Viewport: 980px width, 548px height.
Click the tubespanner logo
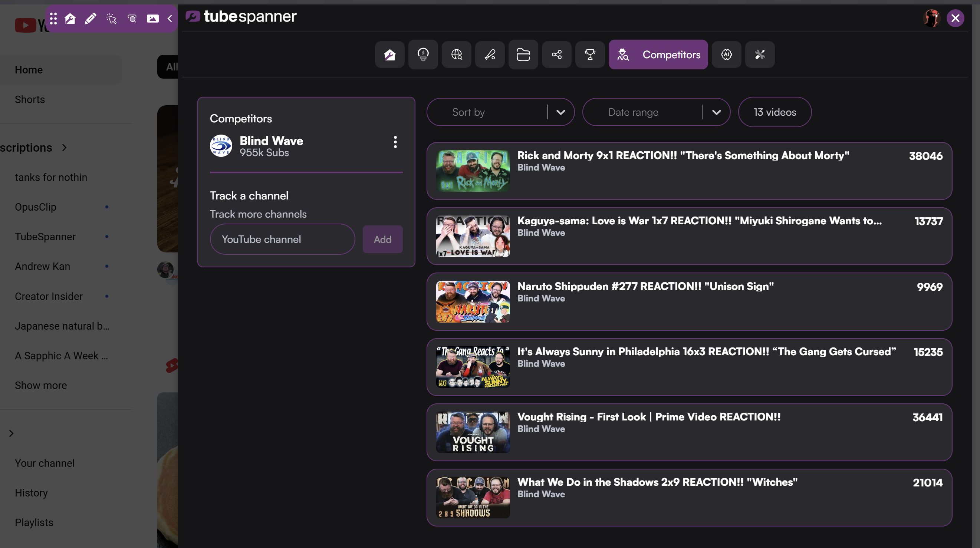click(241, 17)
